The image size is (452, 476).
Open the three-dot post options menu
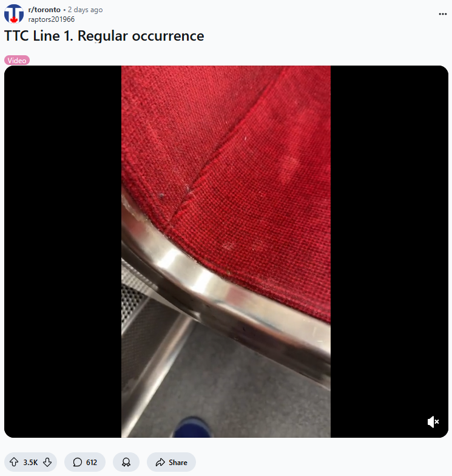[443, 14]
